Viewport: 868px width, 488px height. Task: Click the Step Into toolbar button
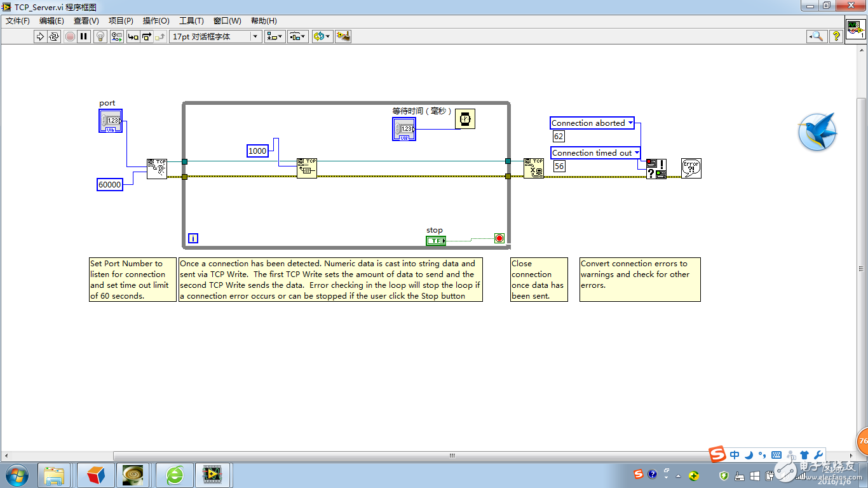tap(133, 36)
